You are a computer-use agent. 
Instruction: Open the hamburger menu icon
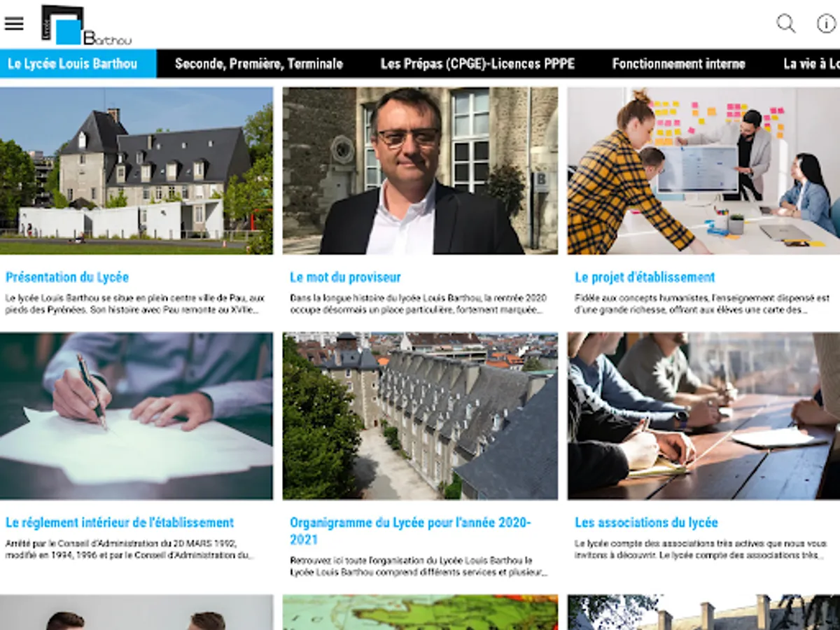point(14,23)
